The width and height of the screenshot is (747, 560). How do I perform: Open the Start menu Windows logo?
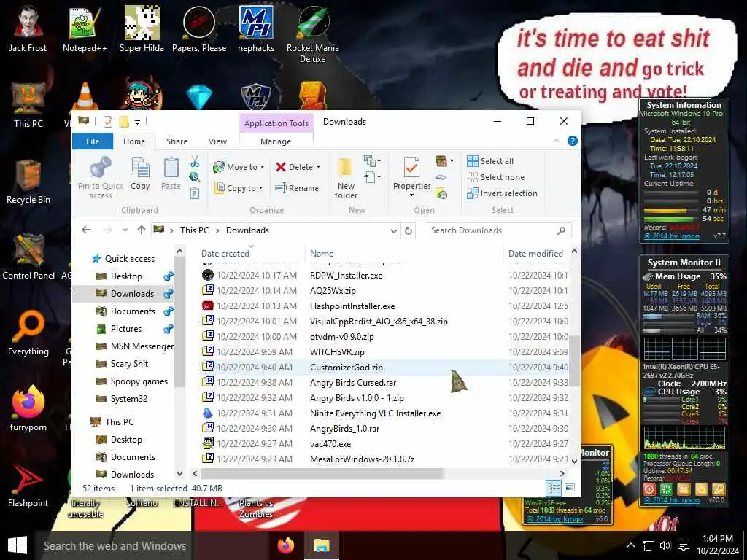(18, 545)
